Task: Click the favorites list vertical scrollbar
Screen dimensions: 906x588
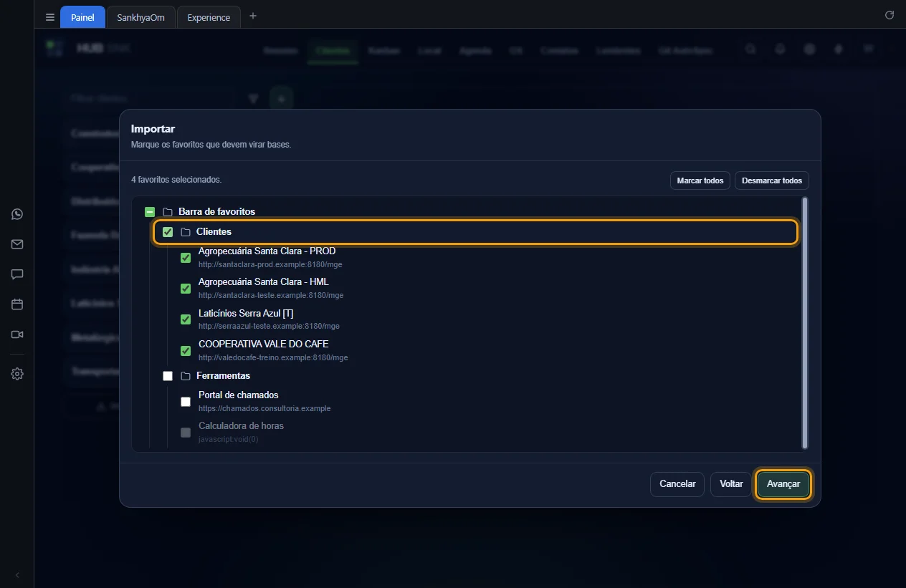Action: 805,323
